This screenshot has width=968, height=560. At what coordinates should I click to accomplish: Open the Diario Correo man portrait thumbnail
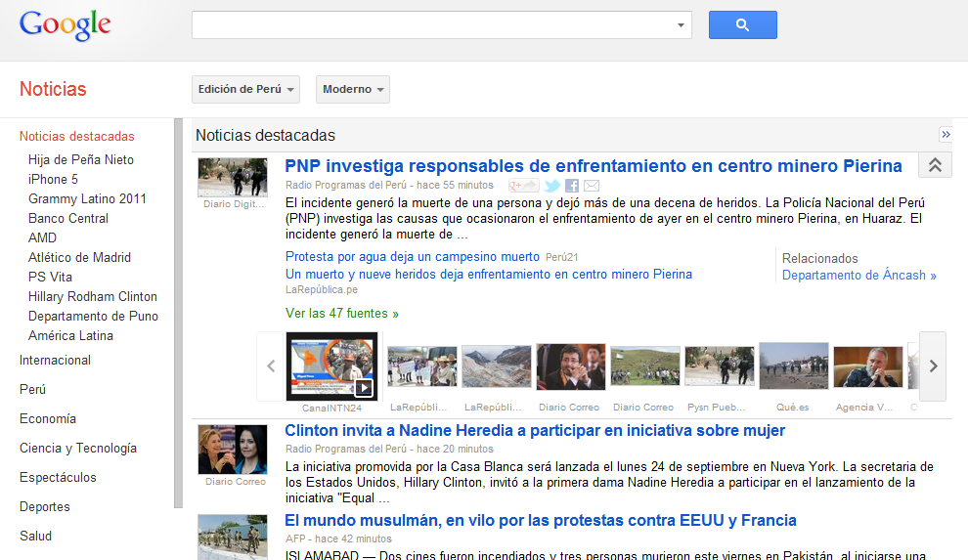pyautogui.click(x=571, y=366)
